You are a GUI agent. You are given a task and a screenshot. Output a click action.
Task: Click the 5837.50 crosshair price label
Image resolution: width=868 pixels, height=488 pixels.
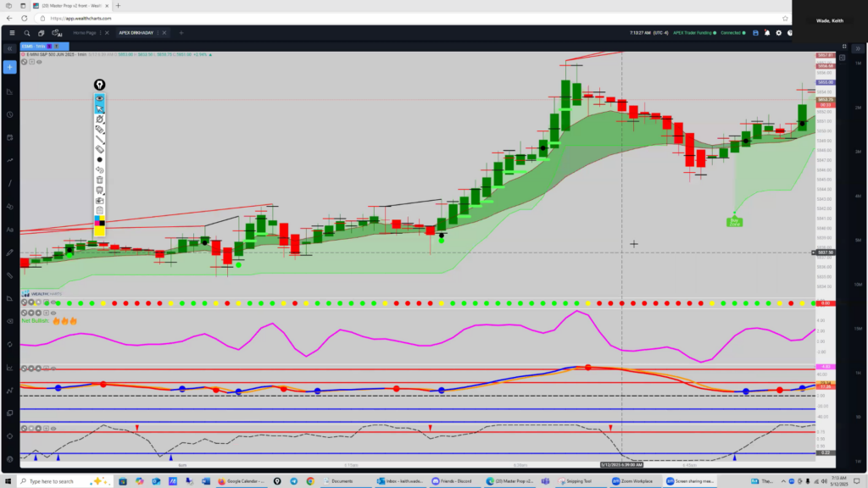point(826,252)
